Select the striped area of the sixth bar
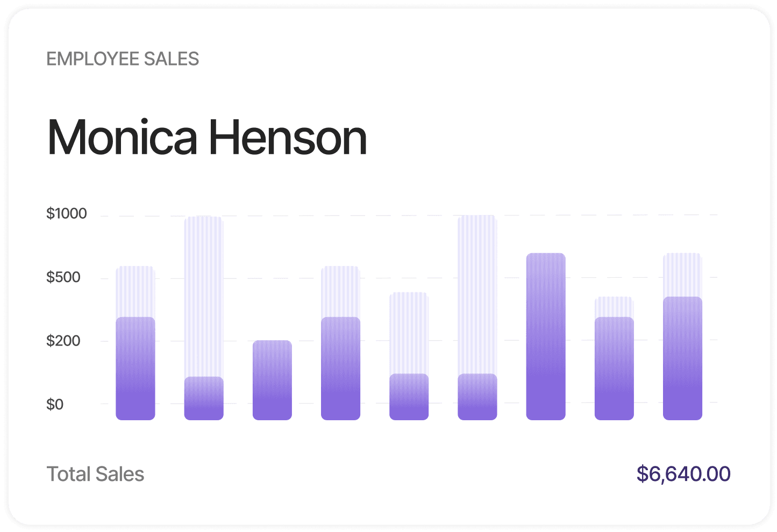Viewport: 777px width, 532px height. pos(477,294)
